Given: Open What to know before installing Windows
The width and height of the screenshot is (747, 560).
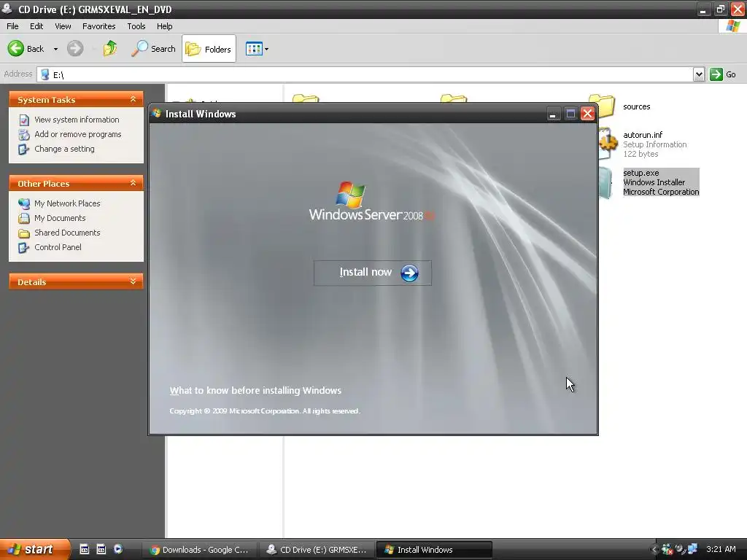Looking at the screenshot, I should pyautogui.click(x=255, y=391).
